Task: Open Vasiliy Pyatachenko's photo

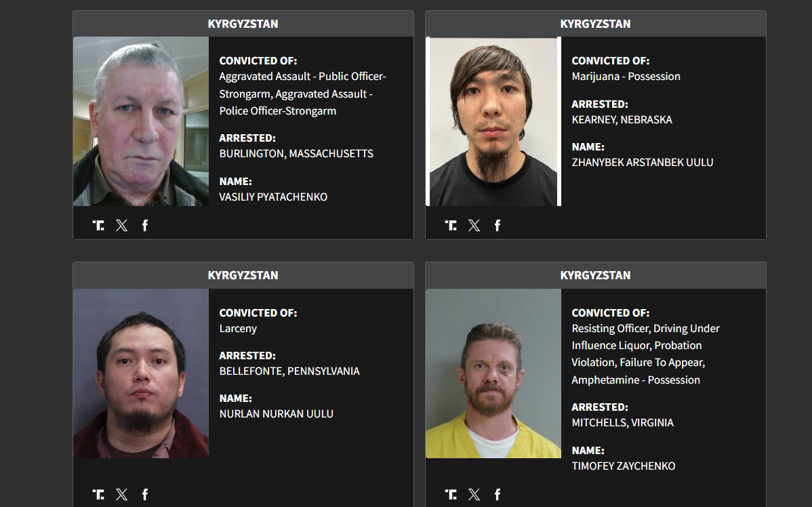Action: tap(141, 121)
